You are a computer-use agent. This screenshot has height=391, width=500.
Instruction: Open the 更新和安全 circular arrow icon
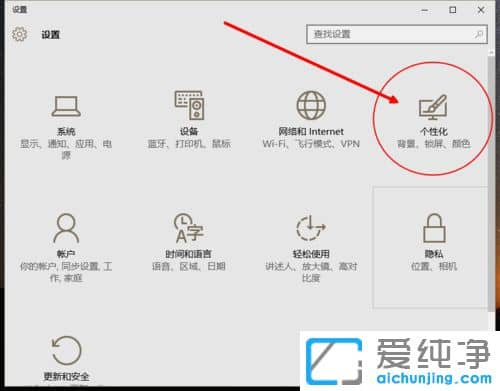66,350
